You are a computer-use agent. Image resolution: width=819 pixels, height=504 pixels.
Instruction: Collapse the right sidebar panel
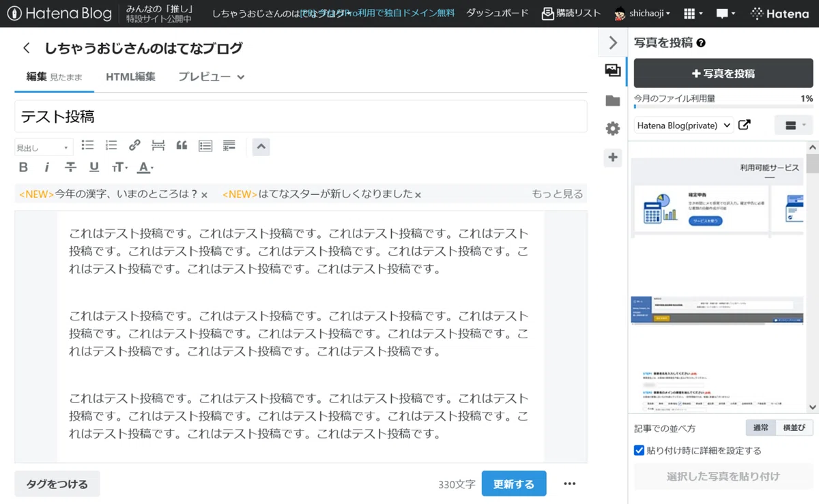click(613, 43)
